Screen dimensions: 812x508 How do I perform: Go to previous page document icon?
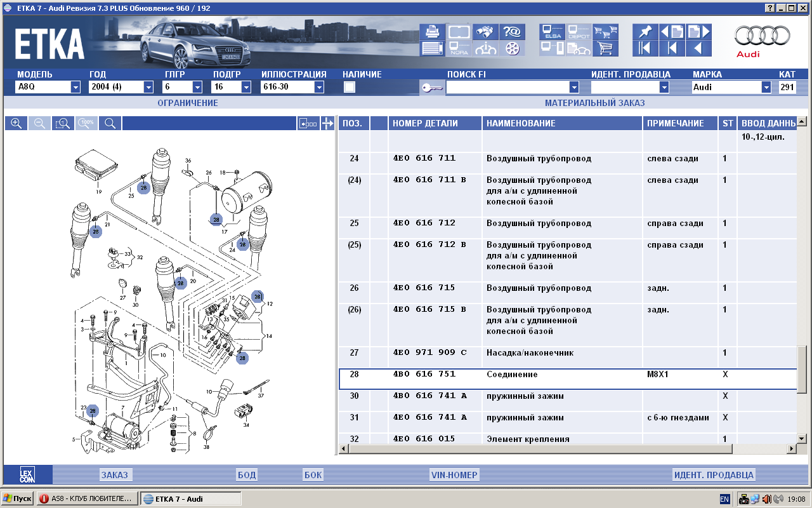[672, 32]
